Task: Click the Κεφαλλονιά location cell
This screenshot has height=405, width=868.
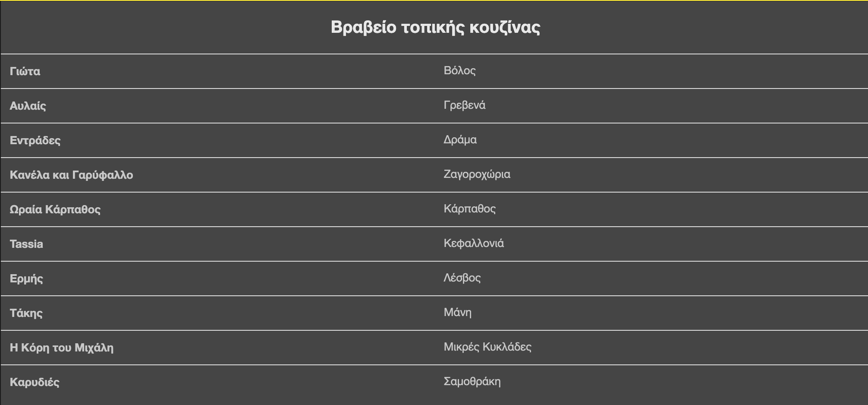Action: (x=473, y=243)
